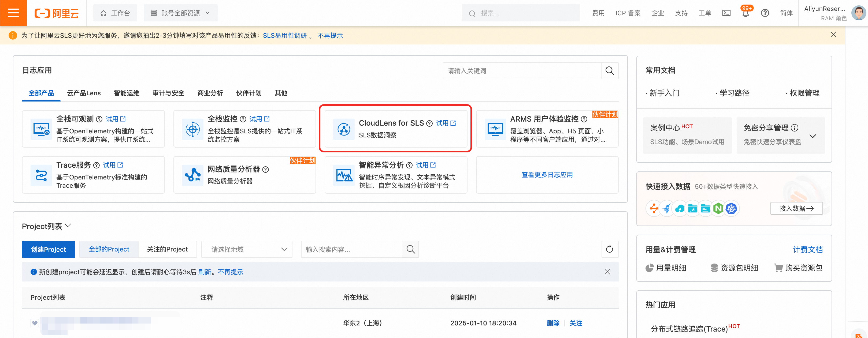This screenshot has height=338, width=868.
Task: Open notifications bell with 99+ badge
Action: pyautogui.click(x=745, y=13)
